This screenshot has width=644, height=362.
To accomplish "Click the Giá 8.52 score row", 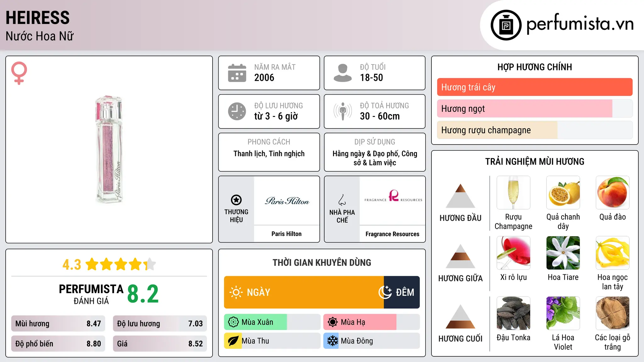I will click(160, 344).
